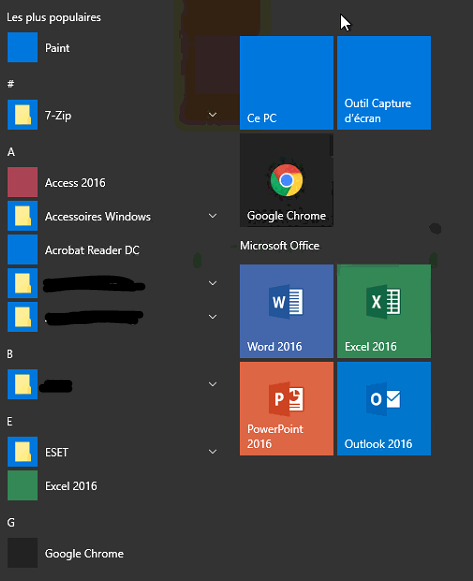Screen dimensions: 473x581
Task: Expand the ESET folder chevron
Action: [213, 452]
